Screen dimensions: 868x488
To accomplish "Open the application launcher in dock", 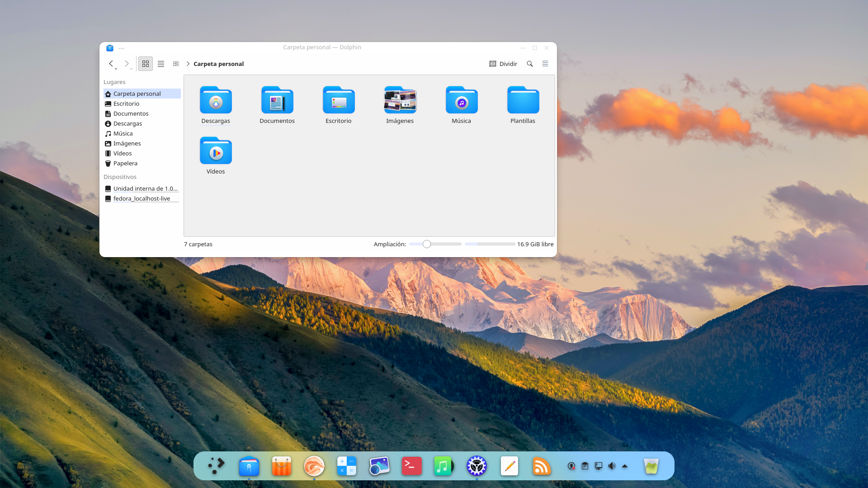I will [x=216, y=465].
